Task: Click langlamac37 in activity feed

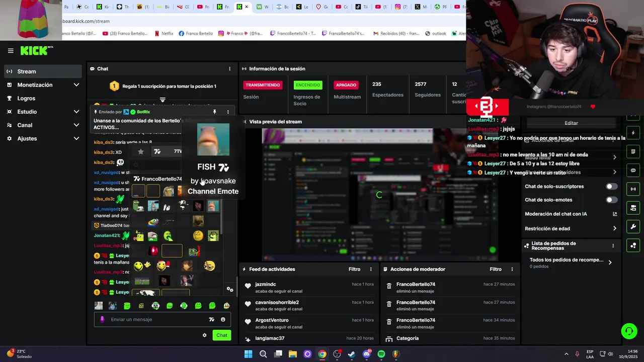Action: pyautogui.click(x=270, y=338)
